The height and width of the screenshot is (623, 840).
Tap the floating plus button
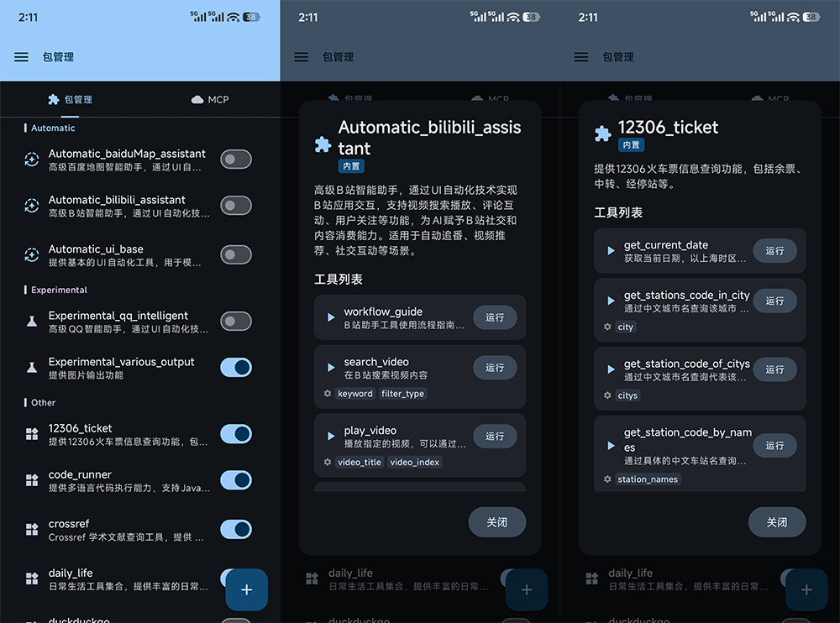(246, 589)
